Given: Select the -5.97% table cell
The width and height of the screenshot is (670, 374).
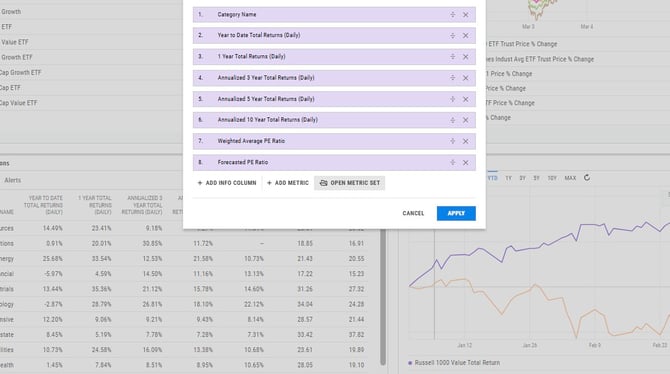Looking at the screenshot, I should pyautogui.click(x=53, y=274).
